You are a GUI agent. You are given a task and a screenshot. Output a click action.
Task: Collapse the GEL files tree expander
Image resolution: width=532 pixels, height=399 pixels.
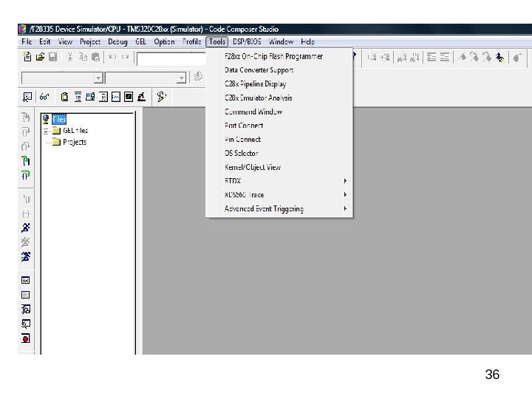pos(46,131)
